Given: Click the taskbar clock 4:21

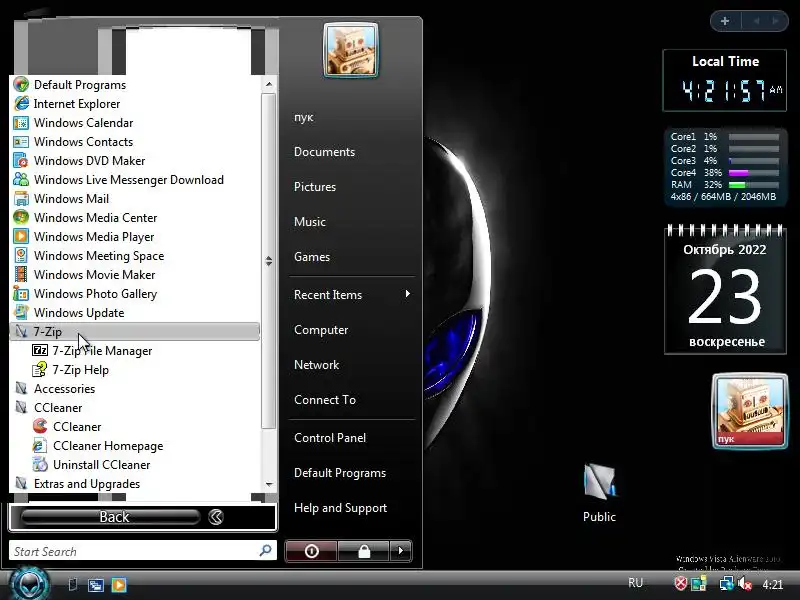Looking at the screenshot, I should 772,585.
